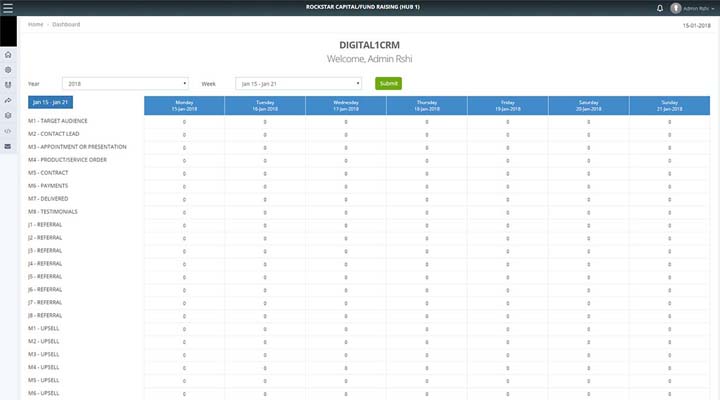Open the notifications bell

click(660, 8)
